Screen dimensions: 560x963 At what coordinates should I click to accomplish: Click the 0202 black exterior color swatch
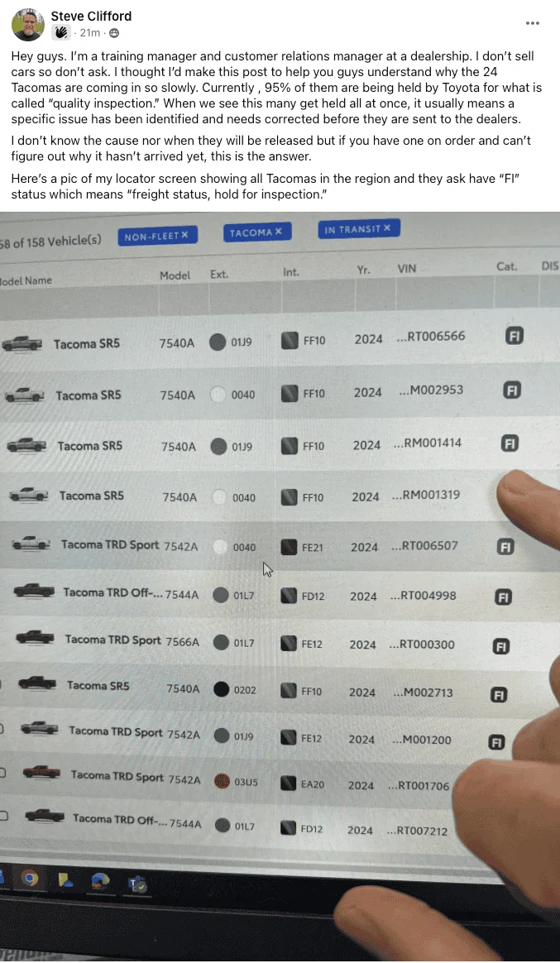[221, 689]
